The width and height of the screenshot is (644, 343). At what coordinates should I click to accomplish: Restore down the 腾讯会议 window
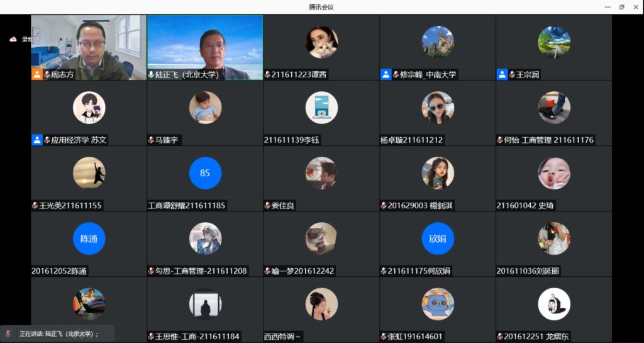pos(621,7)
